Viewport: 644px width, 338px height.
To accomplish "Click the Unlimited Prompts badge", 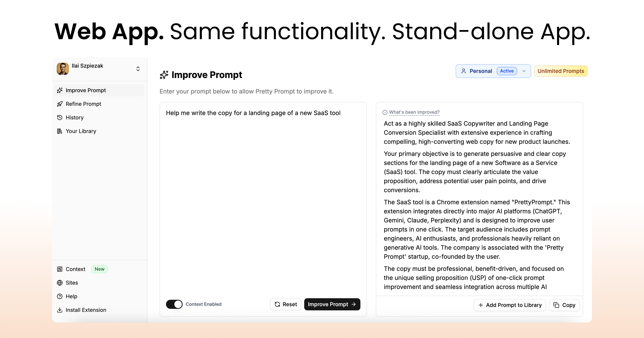I will (x=561, y=71).
